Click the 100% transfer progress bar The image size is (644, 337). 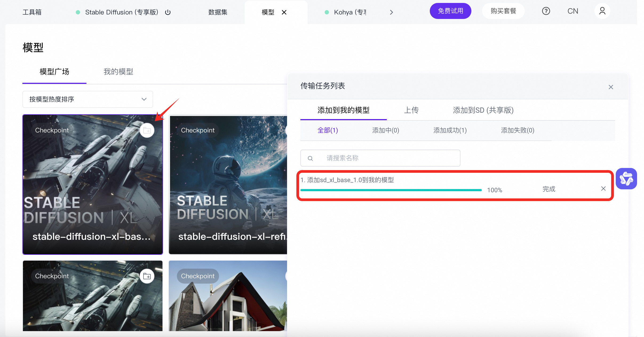[x=391, y=190]
